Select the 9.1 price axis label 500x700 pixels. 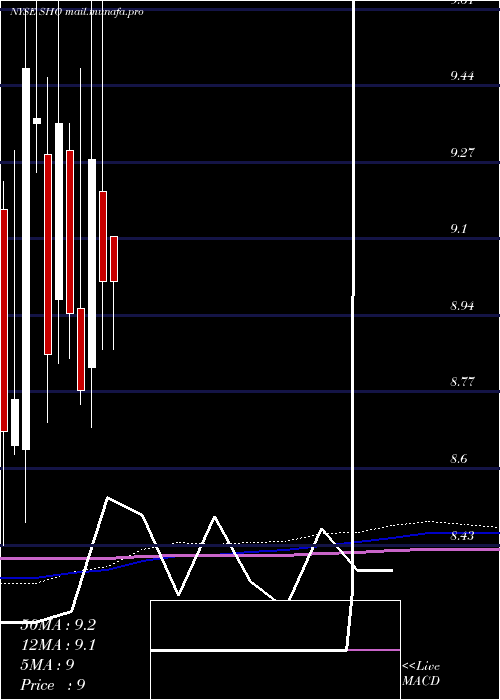point(458,229)
